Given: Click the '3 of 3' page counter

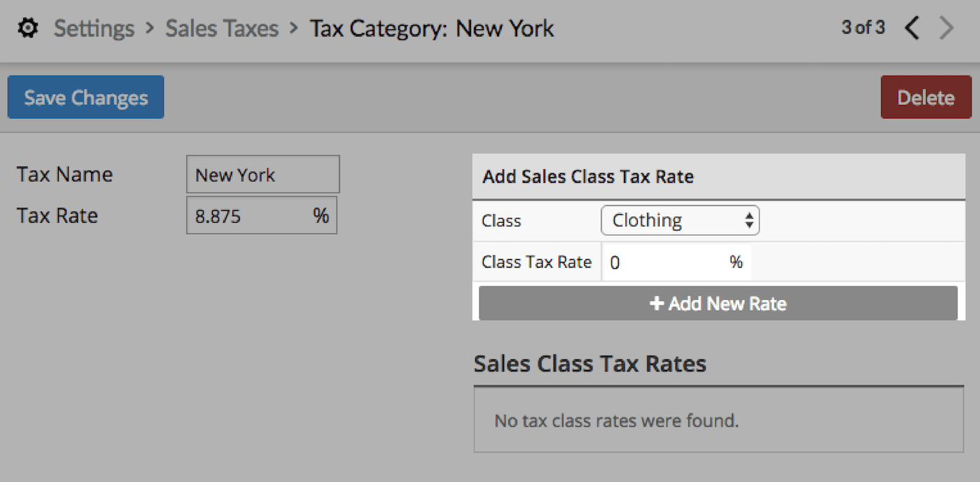Looking at the screenshot, I should click(863, 28).
